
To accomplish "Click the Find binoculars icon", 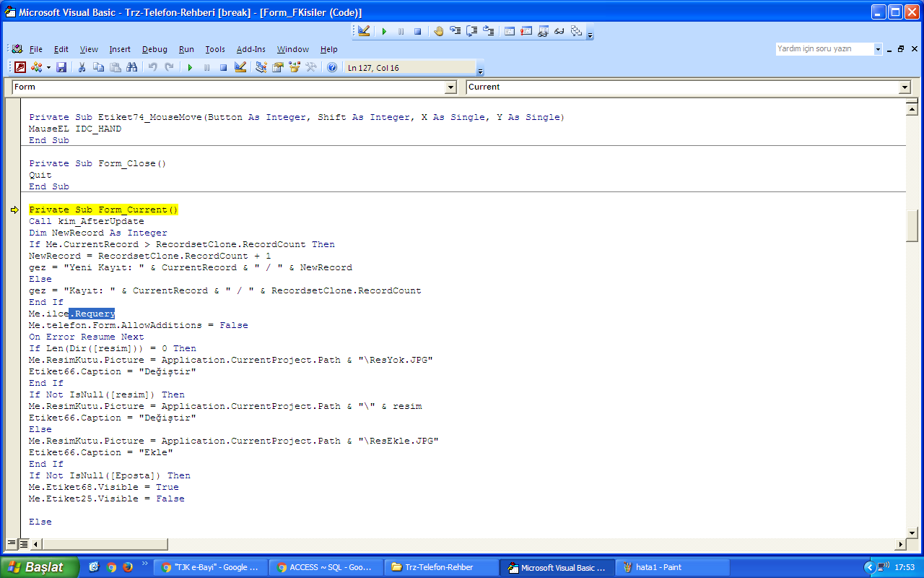I will [x=131, y=67].
